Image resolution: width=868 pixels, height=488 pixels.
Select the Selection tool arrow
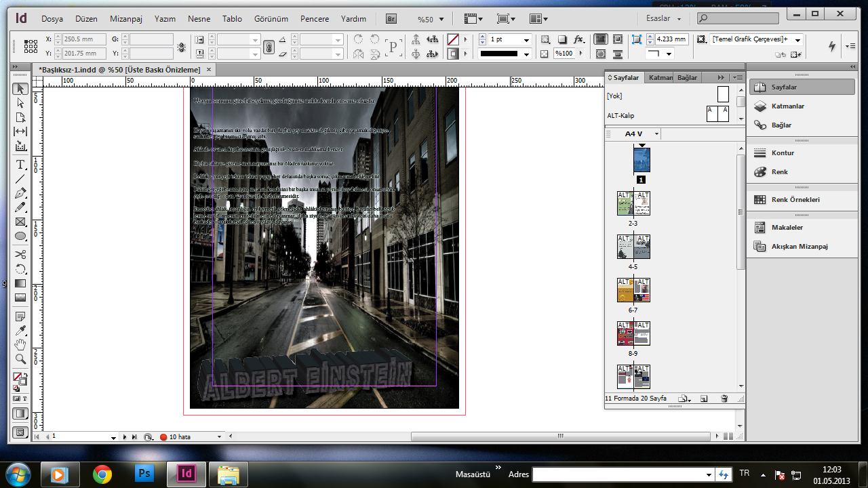pyautogui.click(x=20, y=89)
